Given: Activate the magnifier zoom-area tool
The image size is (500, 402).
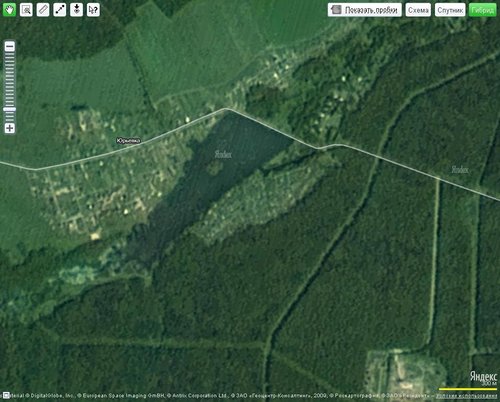Looking at the screenshot, I should point(26,10).
